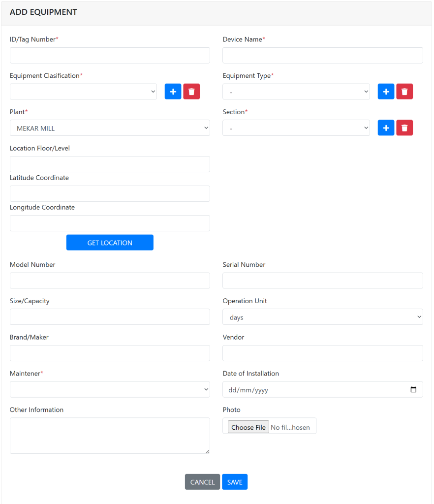Add new Equipment Type with plus icon

(386, 92)
